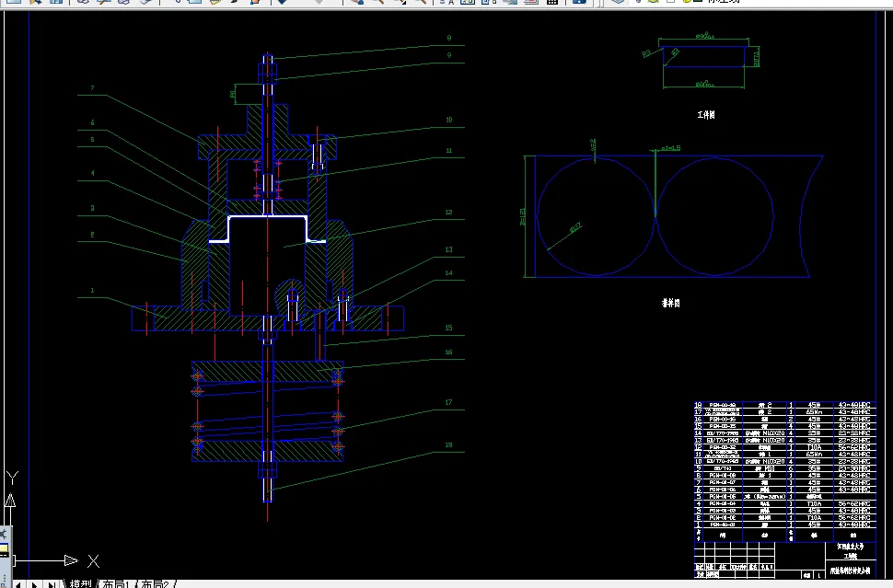Select the 65Mn cell in row 11
The height and width of the screenshot is (588, 893).
(x=814, y=455)
